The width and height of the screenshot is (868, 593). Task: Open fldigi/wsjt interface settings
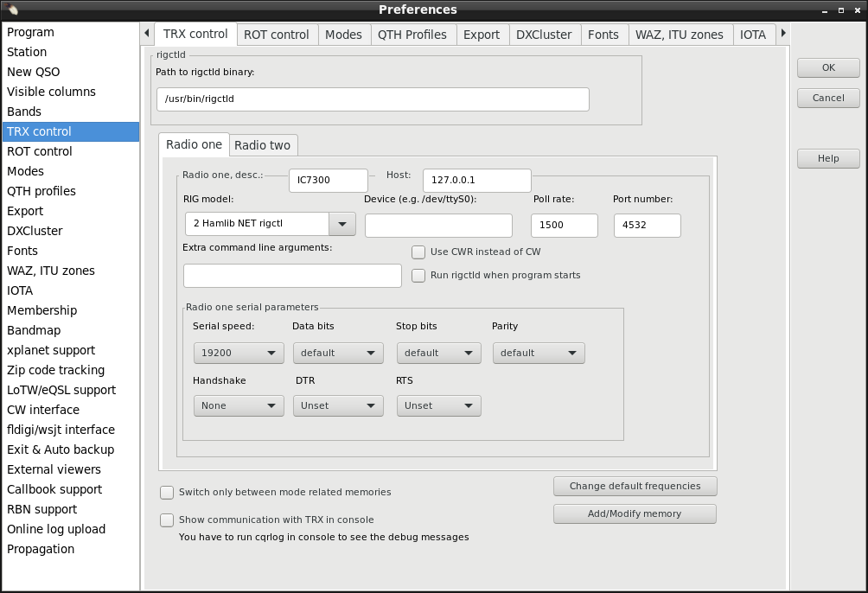pyautogui.click(x=71, y=430)
